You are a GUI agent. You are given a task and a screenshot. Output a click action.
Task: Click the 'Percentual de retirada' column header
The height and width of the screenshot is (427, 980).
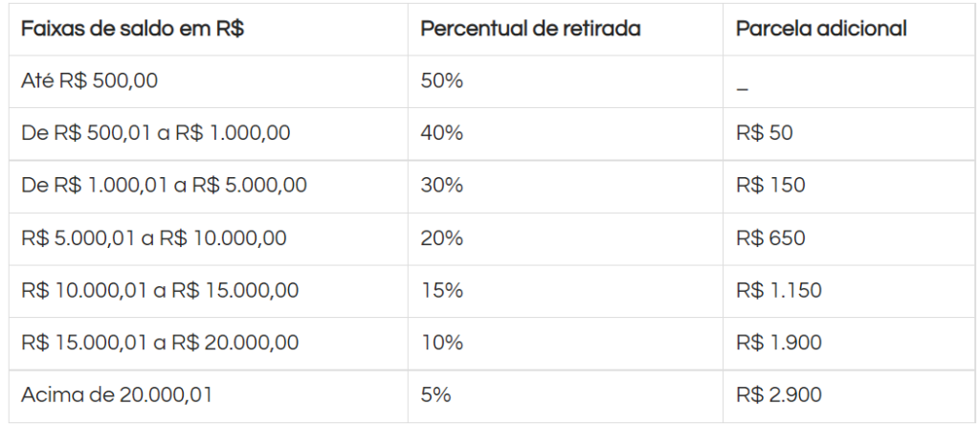pos(530,29)
